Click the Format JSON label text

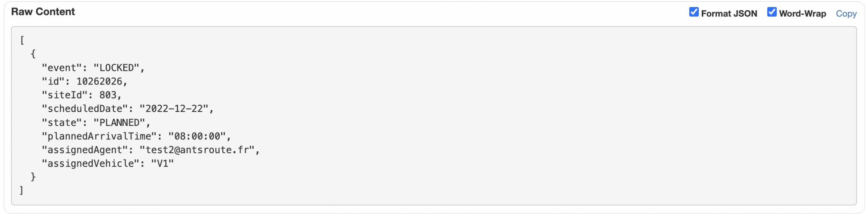click(729, 13)
